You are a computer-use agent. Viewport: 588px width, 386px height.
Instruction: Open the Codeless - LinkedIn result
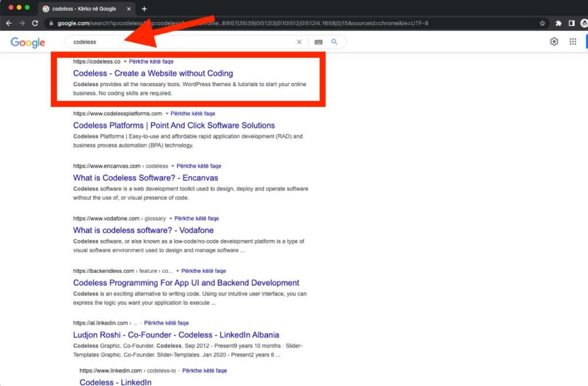tap(115, 382)
